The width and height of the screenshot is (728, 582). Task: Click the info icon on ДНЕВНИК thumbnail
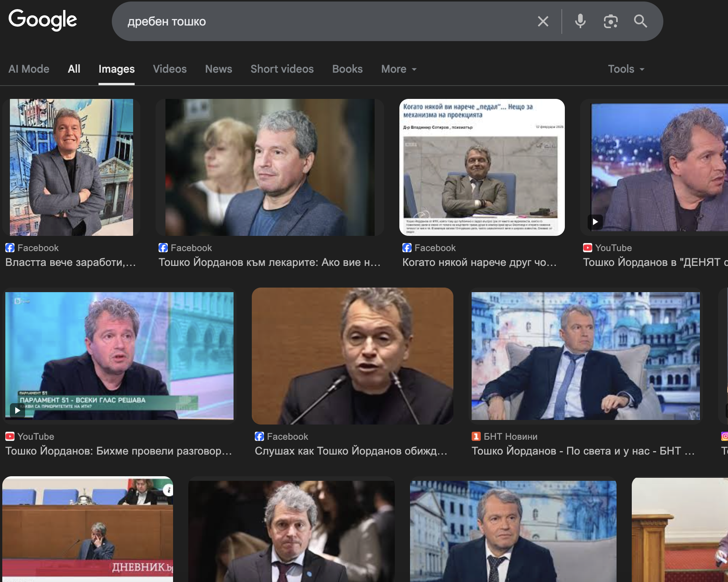point(168,490)
